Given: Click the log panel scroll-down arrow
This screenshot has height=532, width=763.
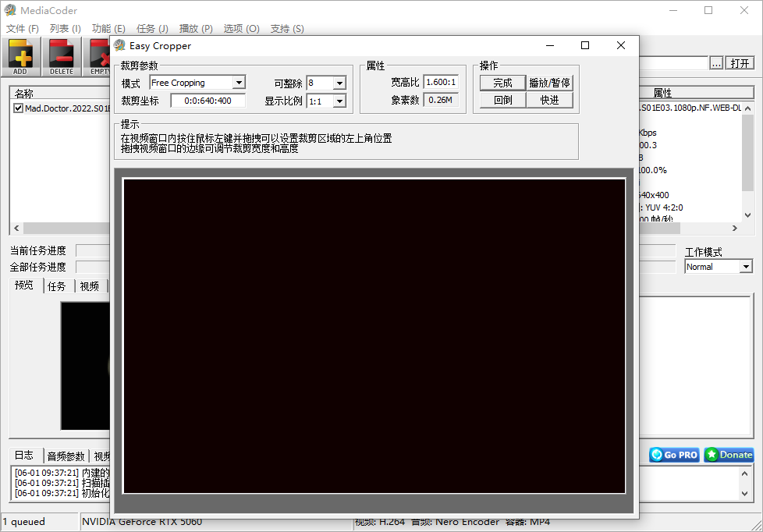Looking at the screenshot, I should [x=744, y=494].
